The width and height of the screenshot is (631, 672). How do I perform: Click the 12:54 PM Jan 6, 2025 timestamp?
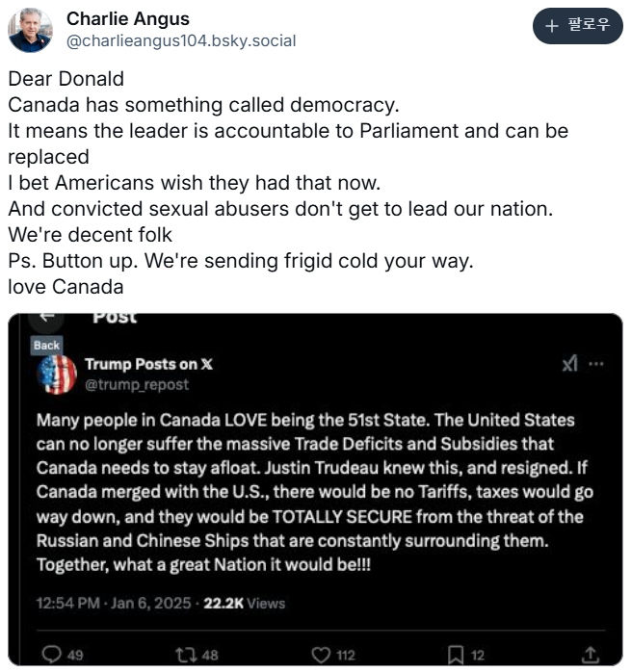[x=110, y=604]
